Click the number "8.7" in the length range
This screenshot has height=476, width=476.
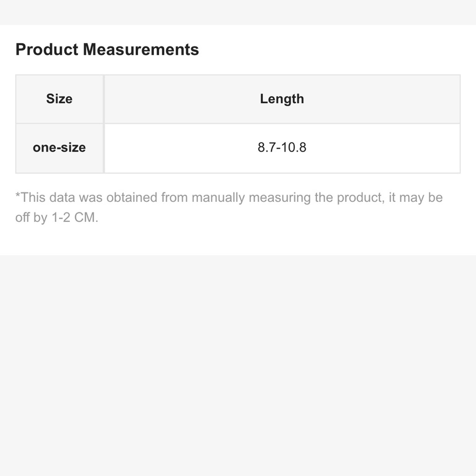pyautogui.click(x=267, y=147)
